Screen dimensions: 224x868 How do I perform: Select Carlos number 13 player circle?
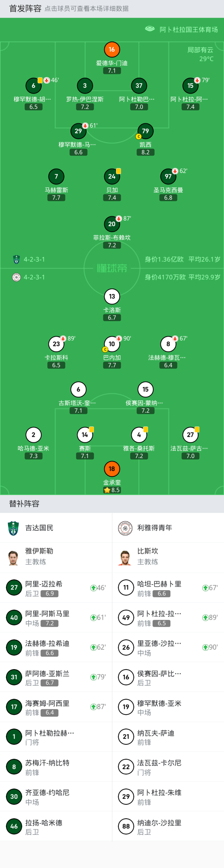point(112,296)
